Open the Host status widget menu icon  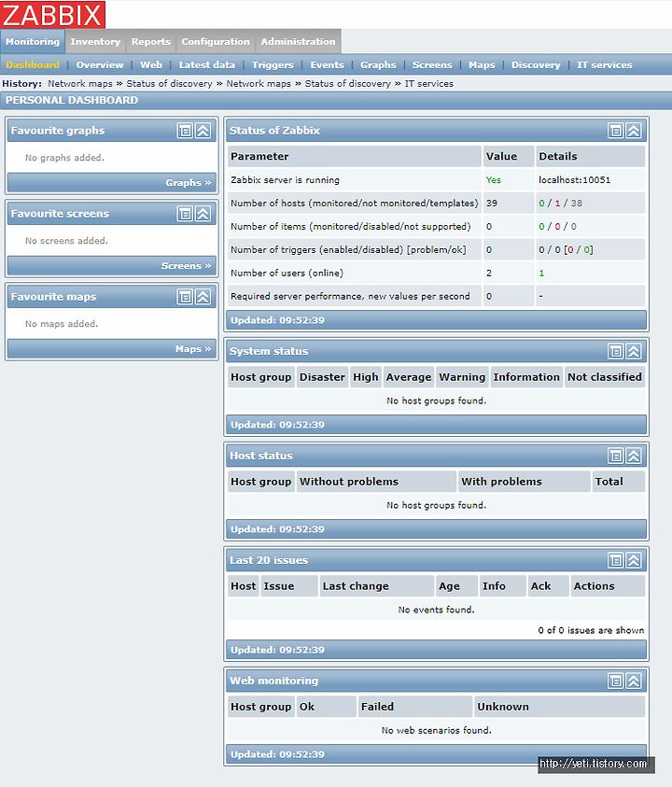616,456
